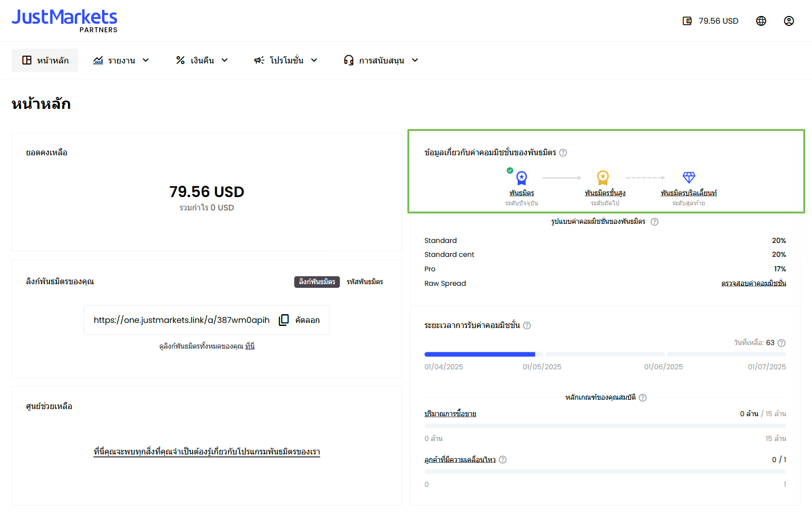Click the 01/04/2025 date label
This screenshot has height=522, width=812.
point(444,367)
